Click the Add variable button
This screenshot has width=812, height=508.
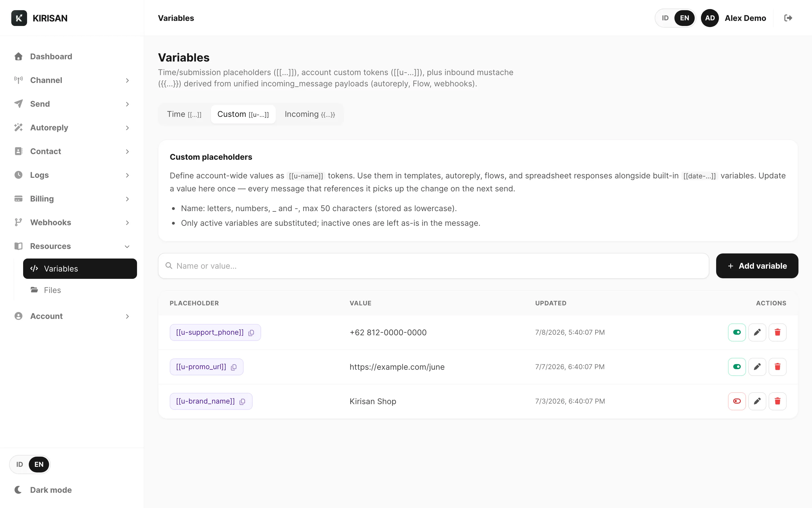(757, 266)
